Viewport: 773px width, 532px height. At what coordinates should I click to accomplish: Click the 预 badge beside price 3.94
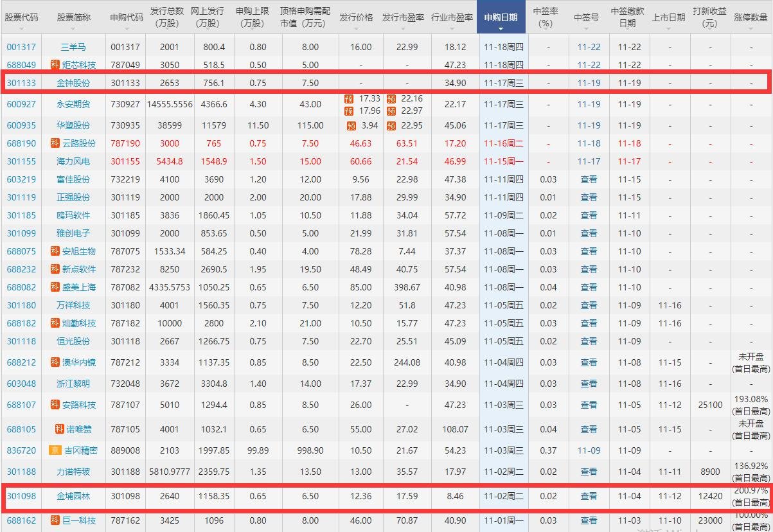tap(351, 125)
